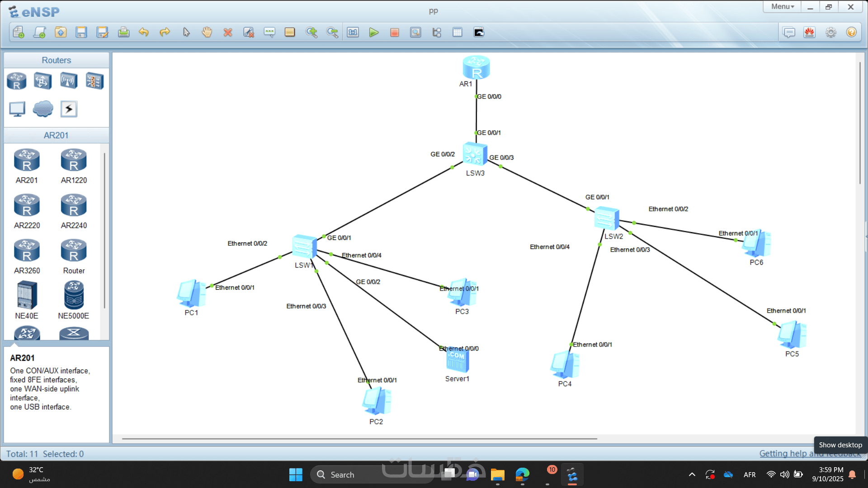Show hidden icons in system tray
Image resolution: width=868 pixels, height=488 pixels.
tap(692, 474)
